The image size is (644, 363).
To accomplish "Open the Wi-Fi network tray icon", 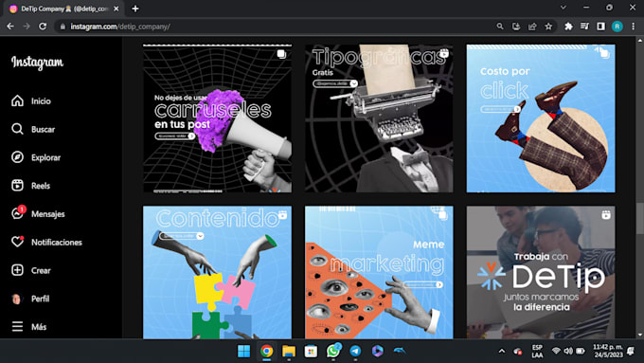I will [x=556, y=351].
